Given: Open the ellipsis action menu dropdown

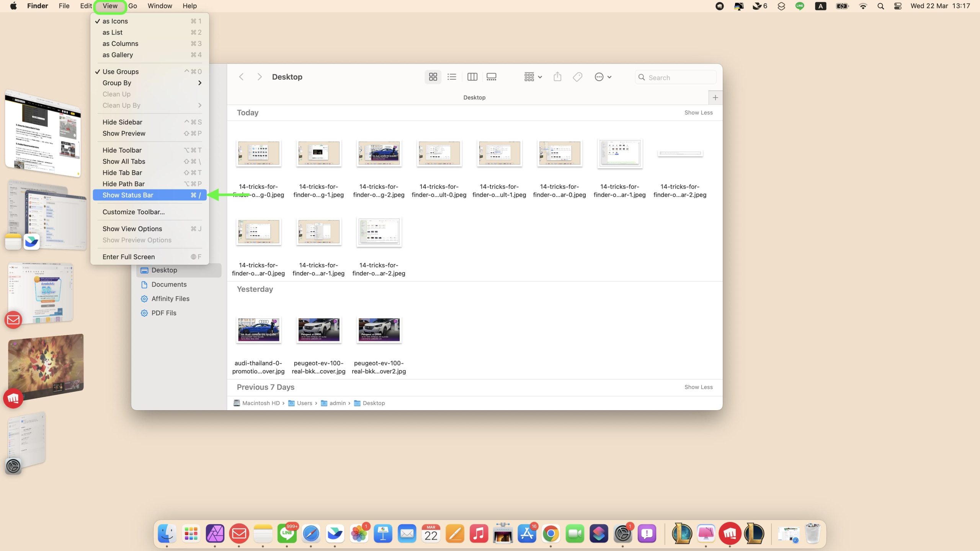Looking at the screenshot, I should click(x=603, y=77).
